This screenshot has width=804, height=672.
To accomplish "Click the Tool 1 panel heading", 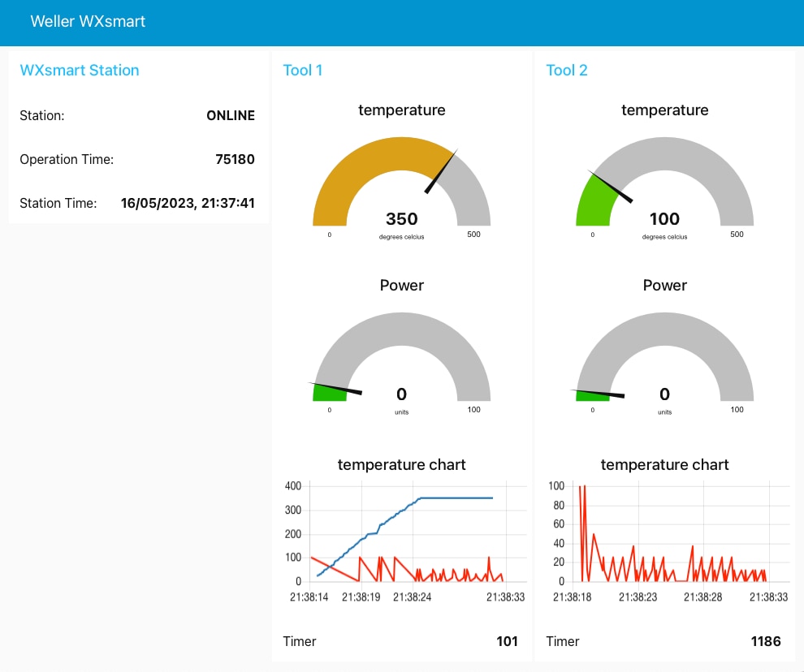I will (303, 70).
